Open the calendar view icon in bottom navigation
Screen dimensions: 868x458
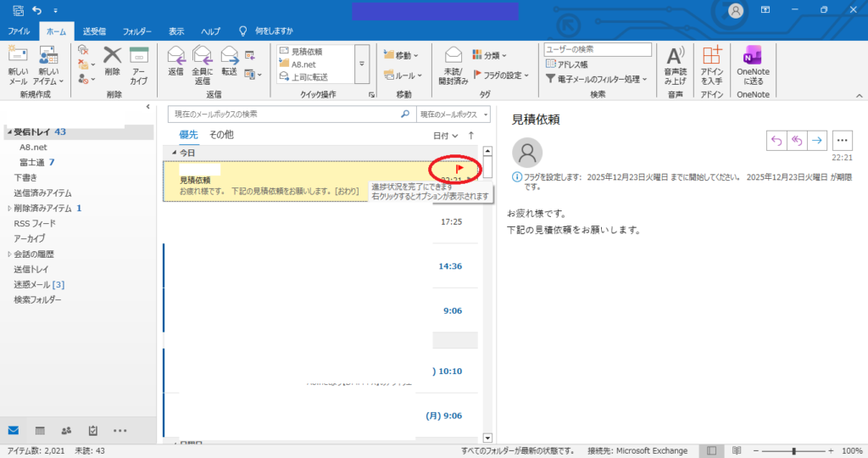point(40,430)
